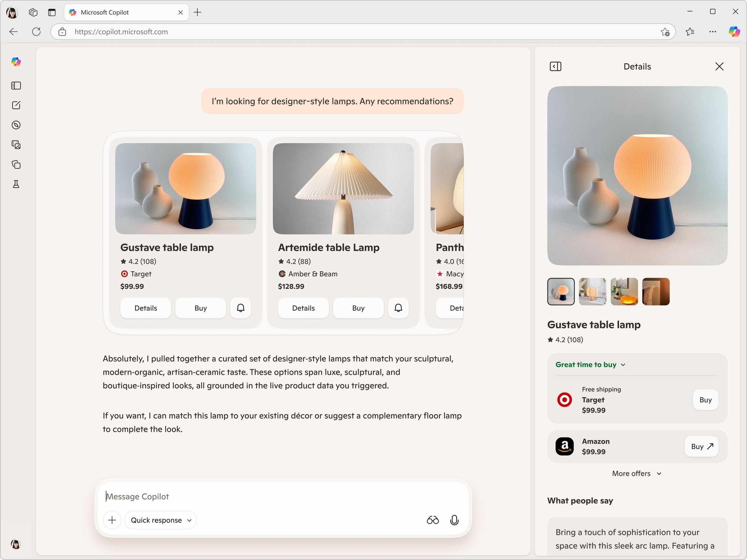Click Buy for the Amazon offer
Screen dimensions: 747x560
[x=702, y=446]
